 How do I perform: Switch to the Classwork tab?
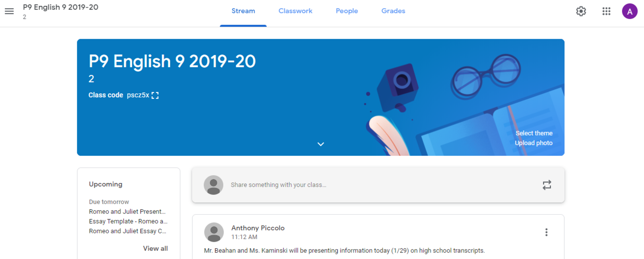click(295, 11)
